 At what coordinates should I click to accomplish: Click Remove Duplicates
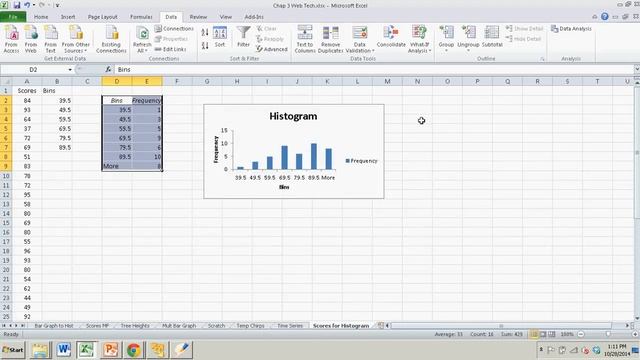click(x=331, y=39)
